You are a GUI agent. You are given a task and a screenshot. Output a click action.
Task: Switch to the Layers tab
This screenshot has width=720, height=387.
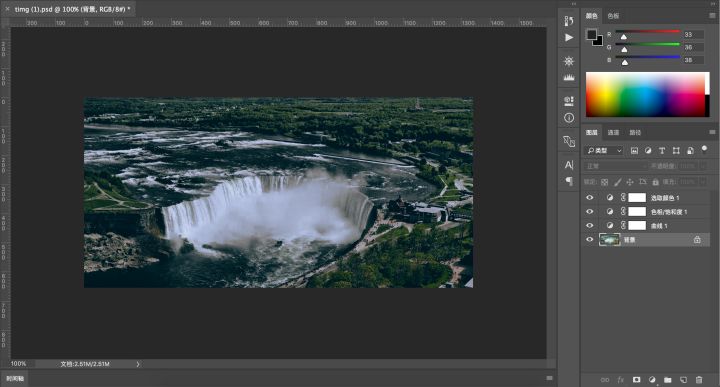coord(591,133)
